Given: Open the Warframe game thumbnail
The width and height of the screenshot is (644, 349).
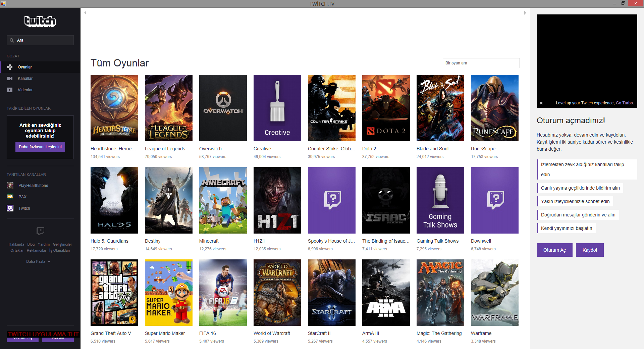Looking at the screenshot, I should (x=495, y=293).
